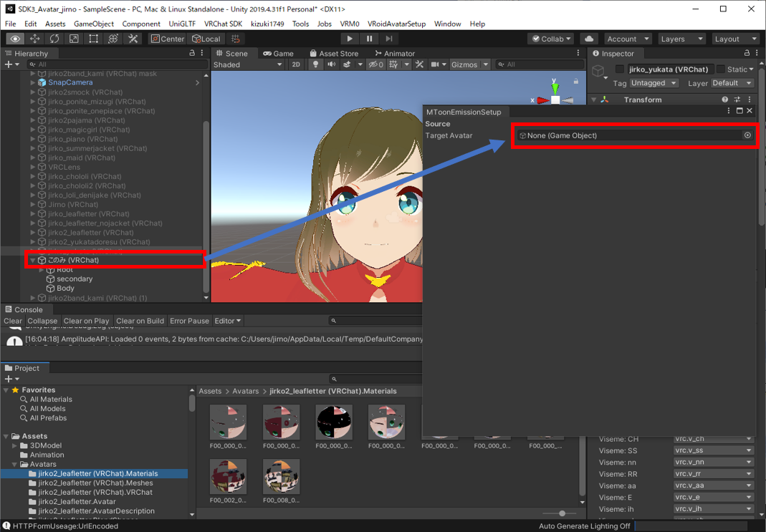This screenshot has height=532, width=766.
Task: Toggle scene gizmo rotation lock
Action: [x=576, y=81]
